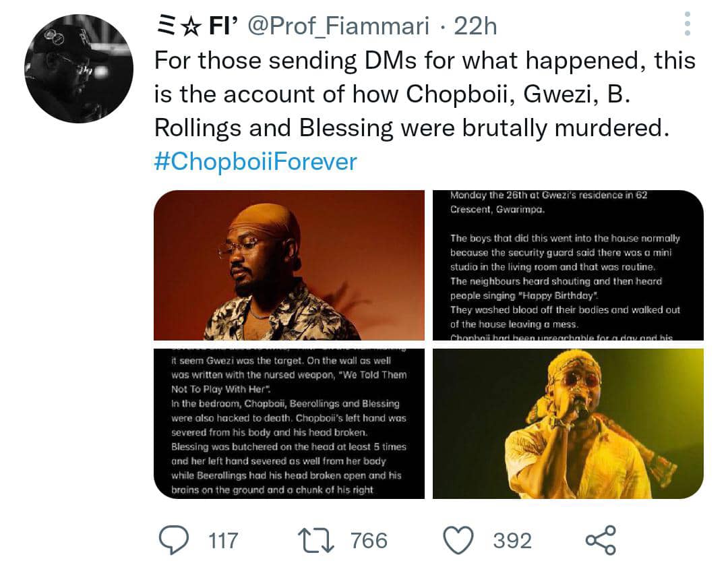Visit the @Prof_Fiammari handle

pyautogui.click(x=339, y=26)
